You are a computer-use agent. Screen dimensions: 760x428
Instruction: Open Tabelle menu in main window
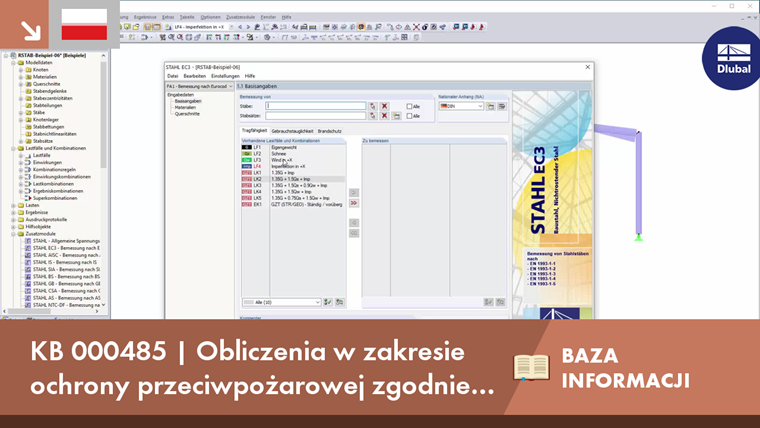coord(187,17)
